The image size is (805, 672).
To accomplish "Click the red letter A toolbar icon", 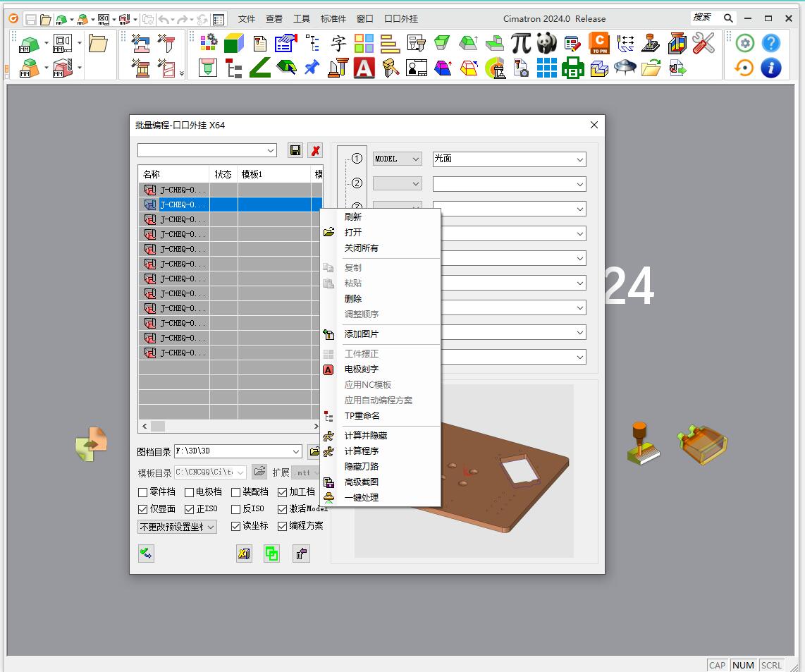I will (x=364, y=68).
